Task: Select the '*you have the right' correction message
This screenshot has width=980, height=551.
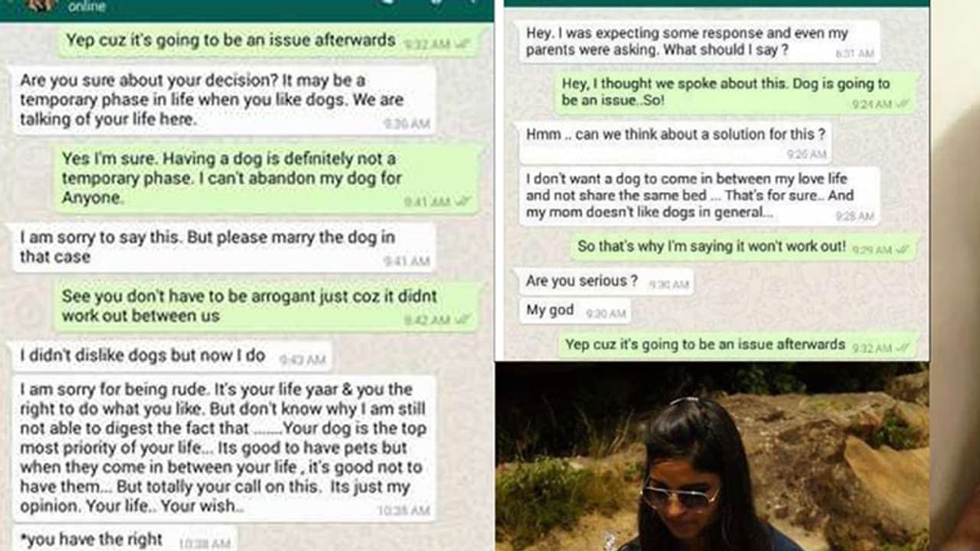Action: point(124,539)
